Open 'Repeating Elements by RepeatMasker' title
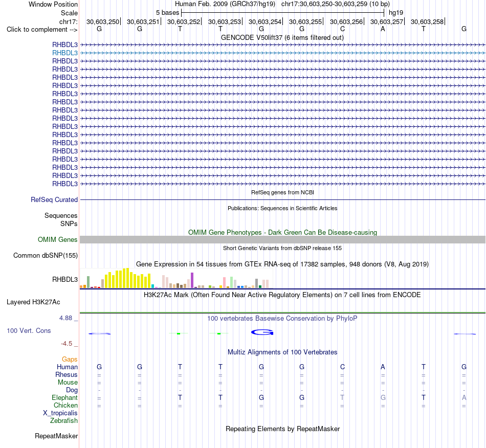This screenshot has height=448, width=486. coord(282,429)
